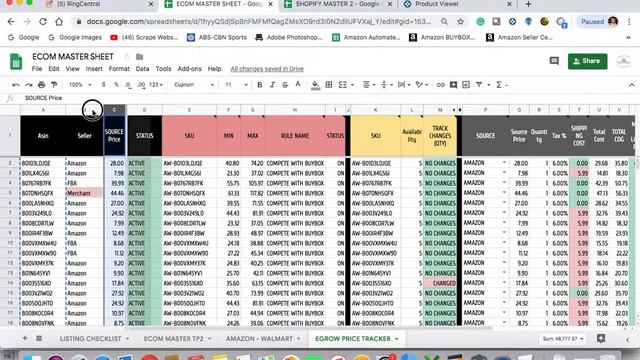Open the Sum value dropdown
The height and width of the screenshot is (360, 640).
[x=562, y=339]
